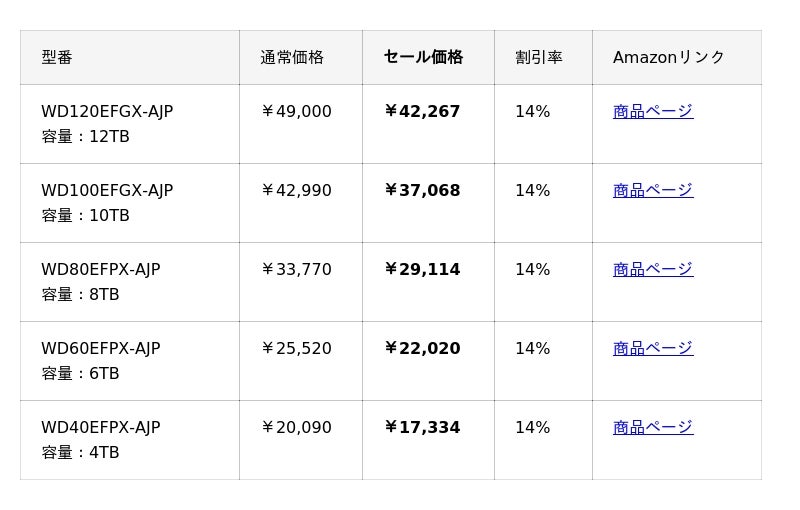Visit the 商品ページ link for WD60EFPX-AJP
Screen dimensions: 800x510
(652, 348)
